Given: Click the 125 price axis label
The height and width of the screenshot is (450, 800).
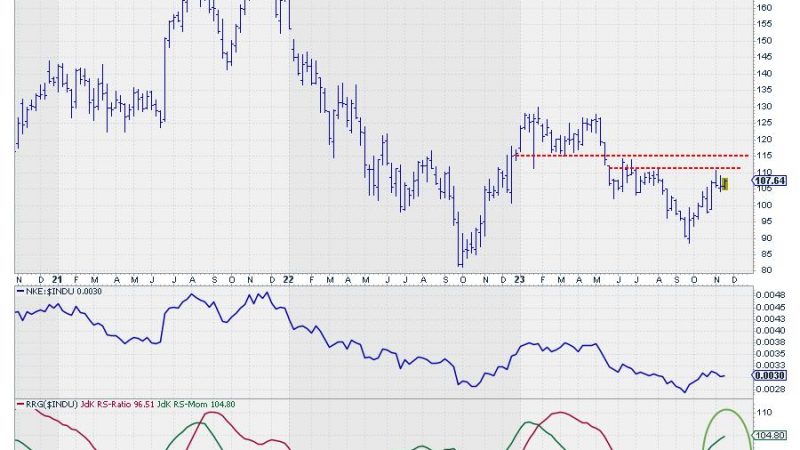Looking at the screenshot, I should 764,122.
